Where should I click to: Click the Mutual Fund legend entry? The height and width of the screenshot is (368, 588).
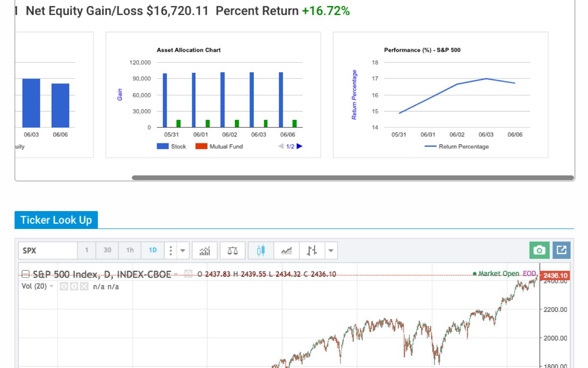pyautogui.click(x=219, y=146)
